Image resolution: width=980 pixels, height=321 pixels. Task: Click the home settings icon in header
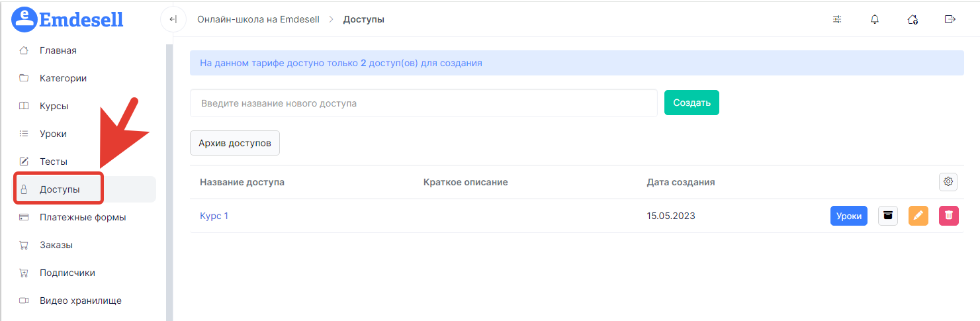(913, 19)
